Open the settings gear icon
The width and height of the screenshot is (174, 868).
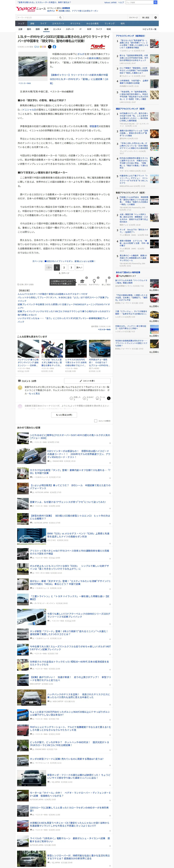tap(155, 18)
